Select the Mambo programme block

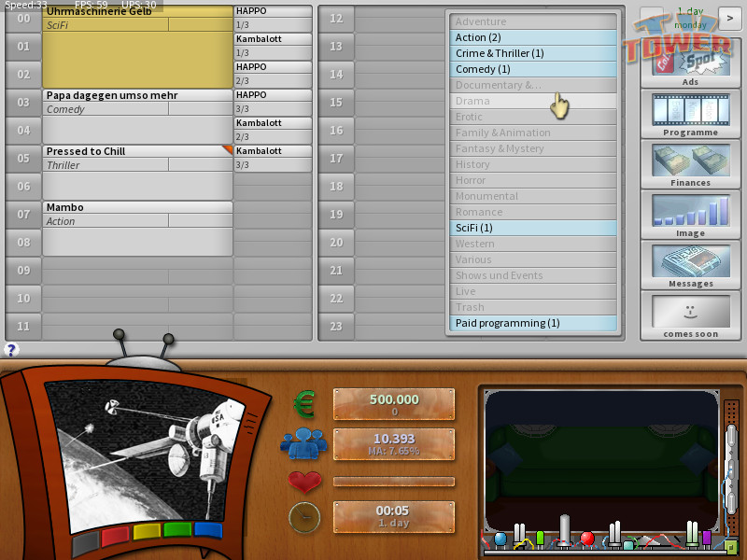click(x=137, y=229)
